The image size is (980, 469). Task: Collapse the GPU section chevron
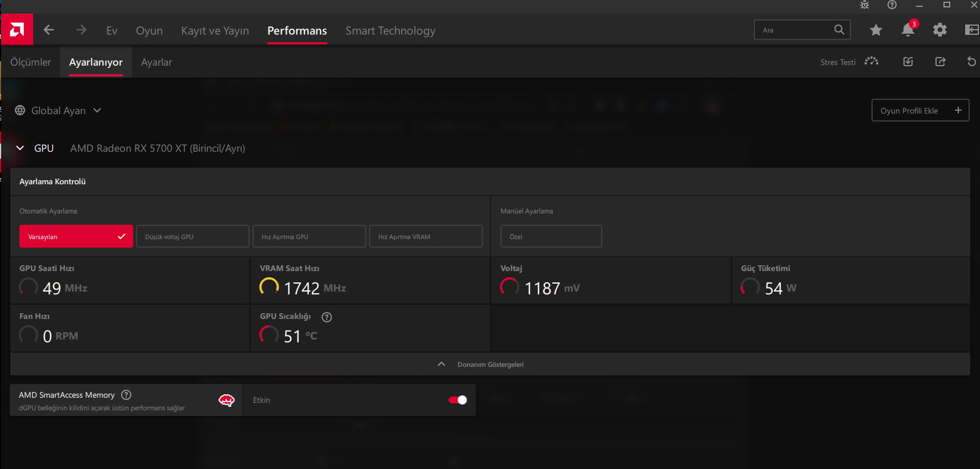pyautogui.click(x=20, y=148)
